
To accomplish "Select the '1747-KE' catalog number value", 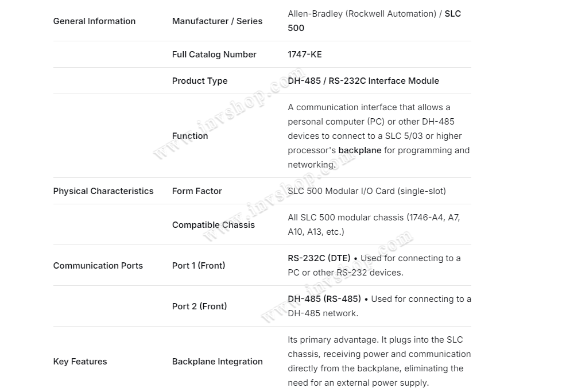I will click(305, 55).
